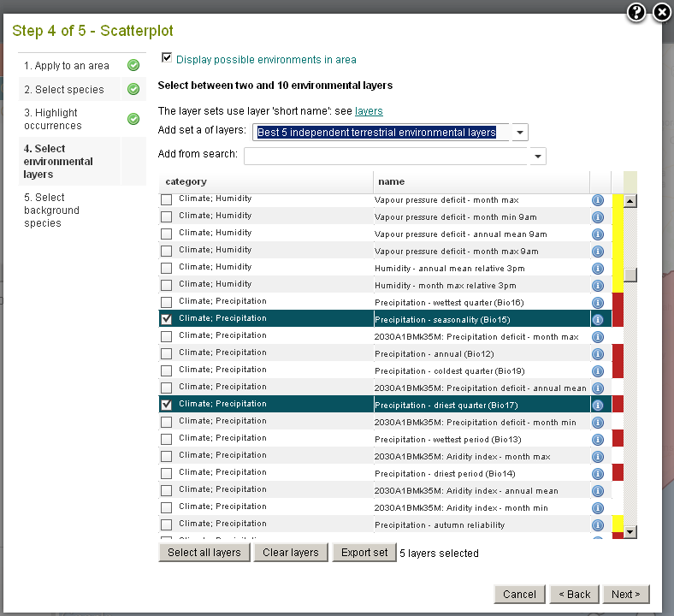This screenshot has width=674, height=616.
Task: Open info for Precipitation - driest period (Bio14)
Action: coord(598,474)
